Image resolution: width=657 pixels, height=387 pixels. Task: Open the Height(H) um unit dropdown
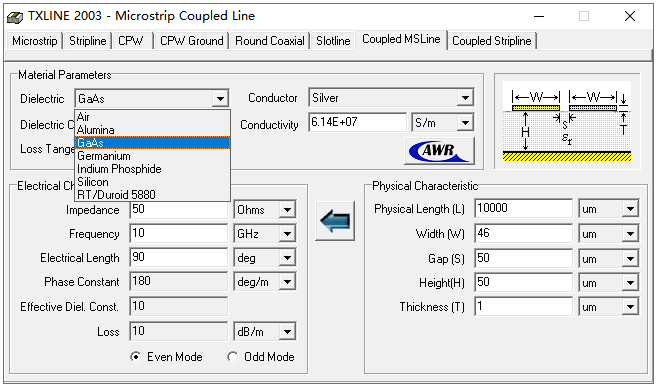[630, 283]
